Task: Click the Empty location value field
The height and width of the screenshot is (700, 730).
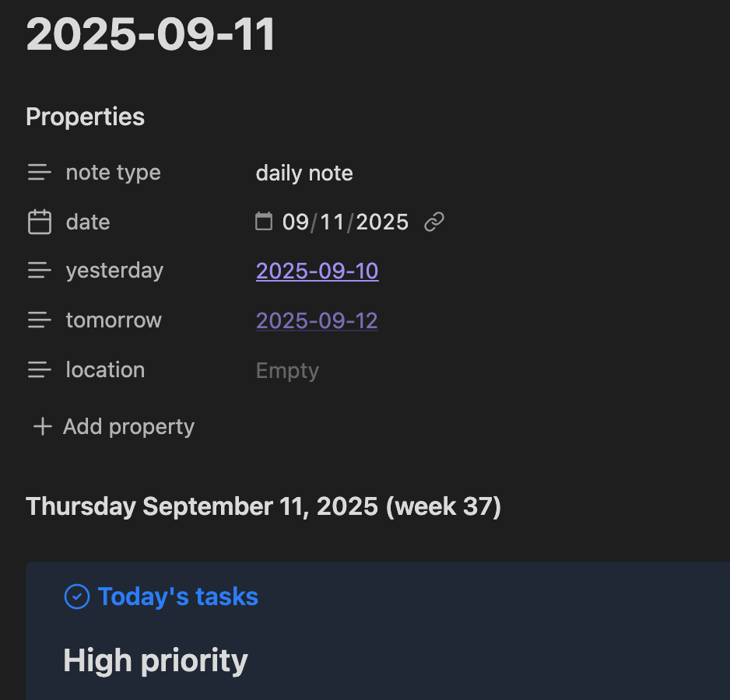Action: coord(287,370)
